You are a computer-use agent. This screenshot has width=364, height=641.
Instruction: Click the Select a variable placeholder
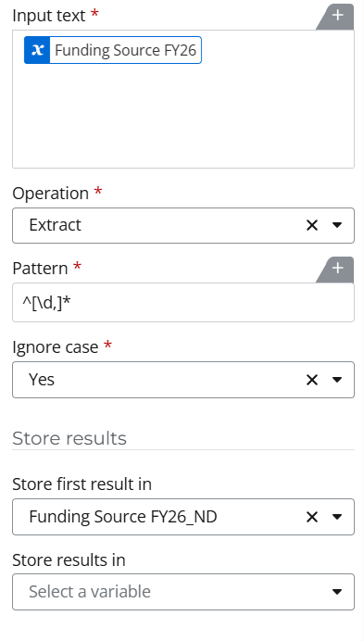coord(90,592)
